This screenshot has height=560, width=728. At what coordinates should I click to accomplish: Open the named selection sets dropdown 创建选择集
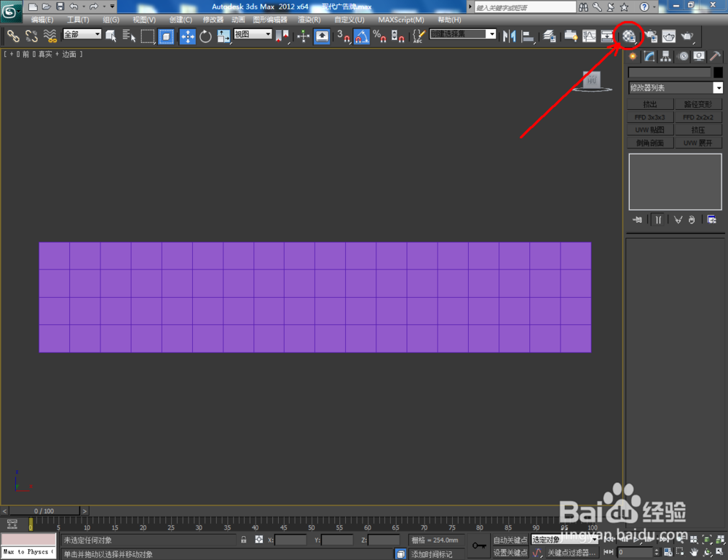click(462, 34)
